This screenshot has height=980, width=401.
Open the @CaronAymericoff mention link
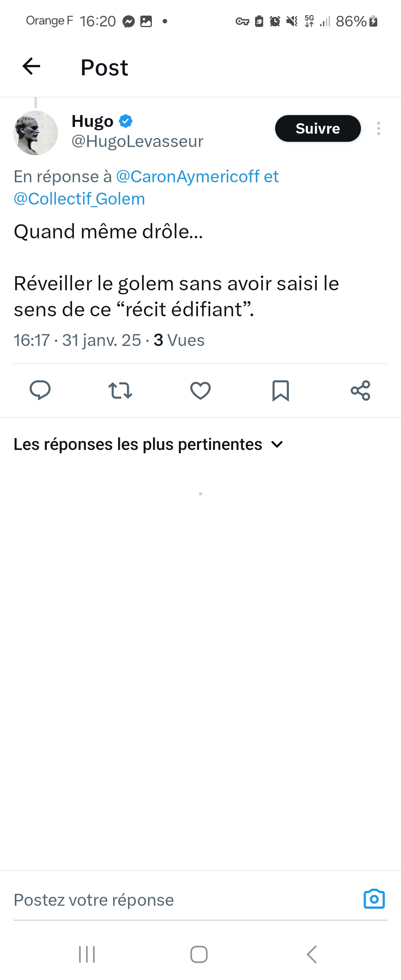coord(188,177)
